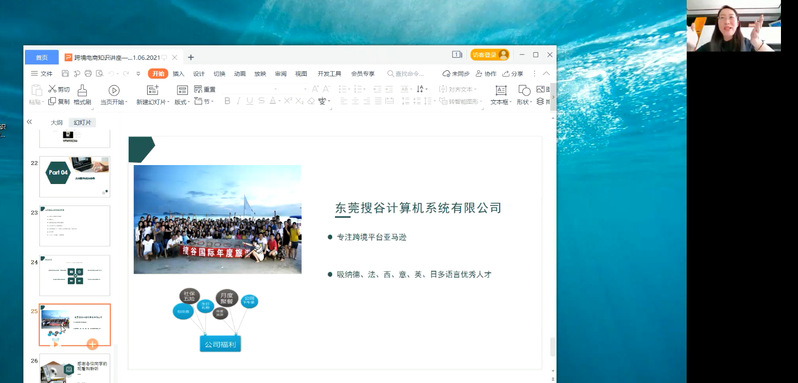Image resolution: width=798 pixels, height=383 pixels.
Task: Select slide 22 thumbnail Part 04
Action: click(75, 176)
